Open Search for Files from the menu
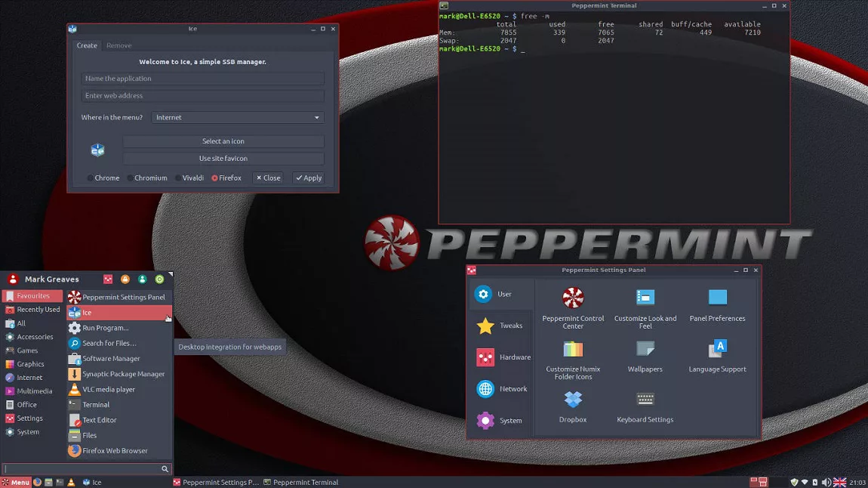The width and height of the screenshot is (868, 488). pyautogui.click(x=119, y=344)
